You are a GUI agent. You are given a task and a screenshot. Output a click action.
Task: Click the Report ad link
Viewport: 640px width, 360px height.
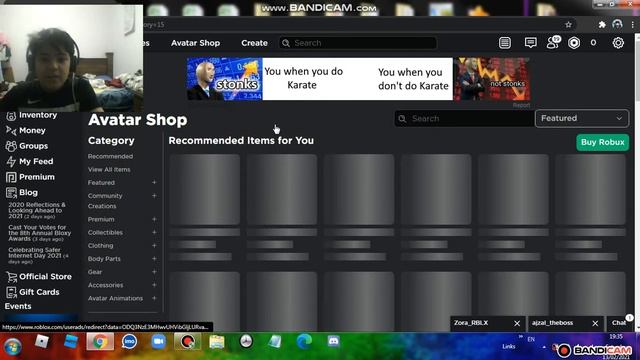[x=521, y=105]
